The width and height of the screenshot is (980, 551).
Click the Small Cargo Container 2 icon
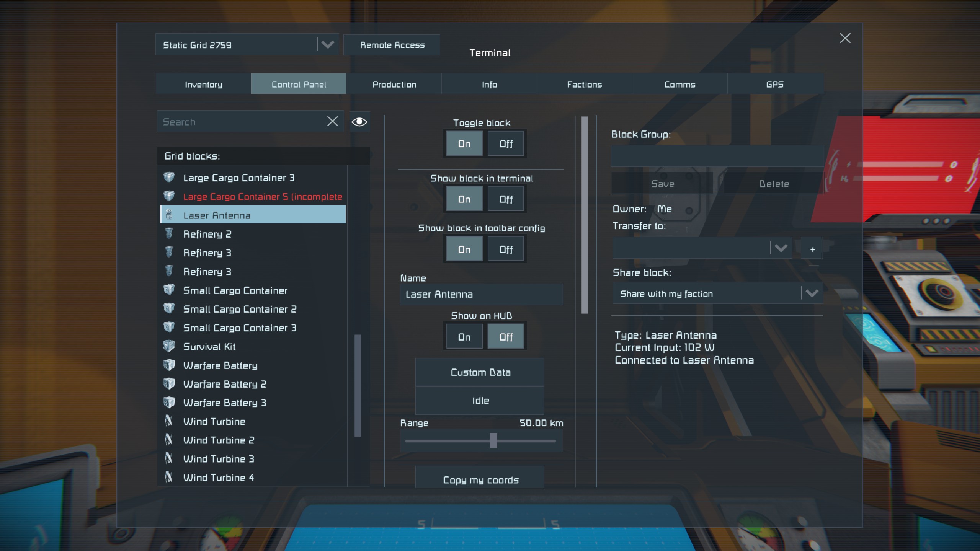(169, 309)
